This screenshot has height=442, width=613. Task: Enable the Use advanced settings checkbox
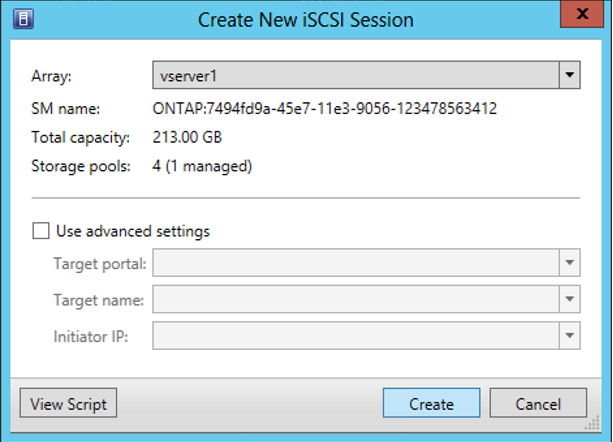click(41, 231)
